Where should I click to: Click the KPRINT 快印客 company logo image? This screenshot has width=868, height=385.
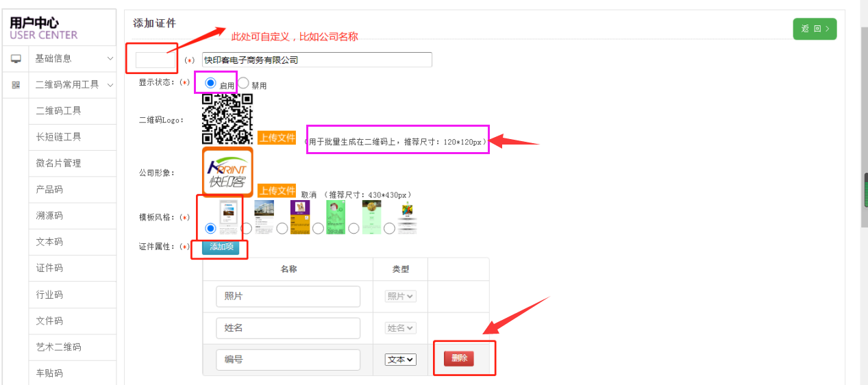click(x=227, y=172)
